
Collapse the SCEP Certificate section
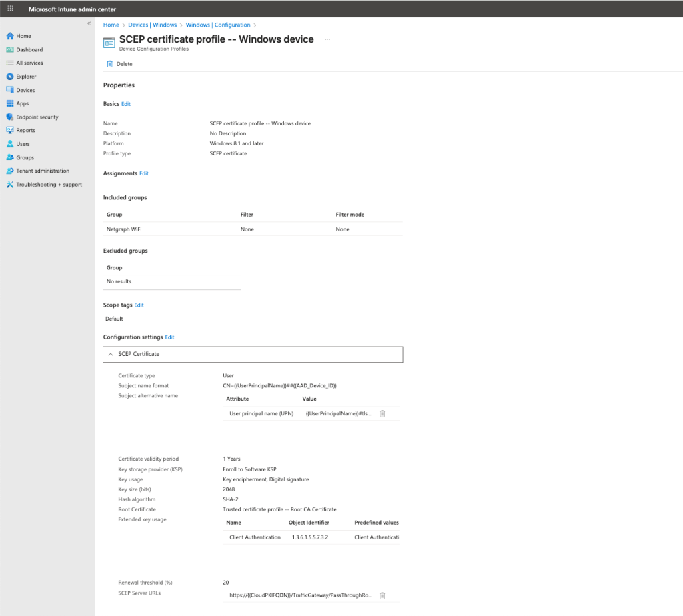tap(111, 354)
